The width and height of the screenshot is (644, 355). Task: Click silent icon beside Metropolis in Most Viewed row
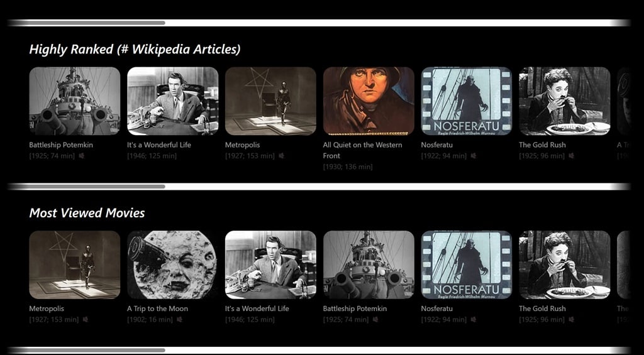[x=85, y=320]
